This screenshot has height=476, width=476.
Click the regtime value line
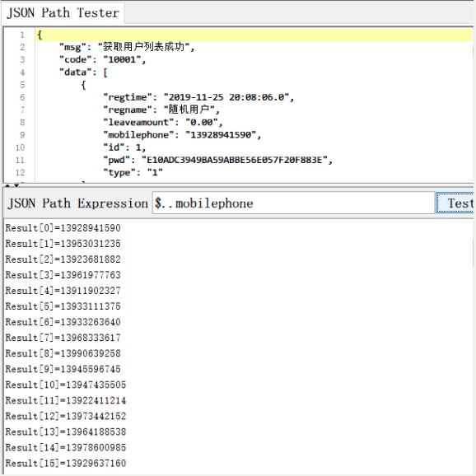[198, 97]
